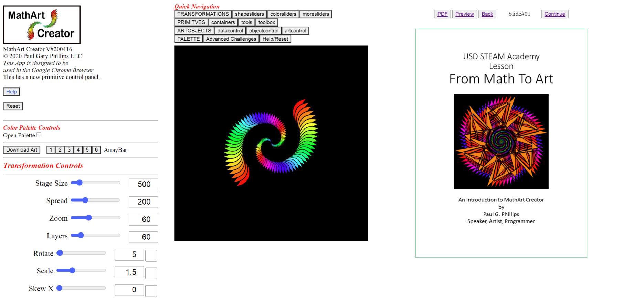Select ArrayBar button number 3
This screenshot has width=644, height=300.
tap(69, 150)
